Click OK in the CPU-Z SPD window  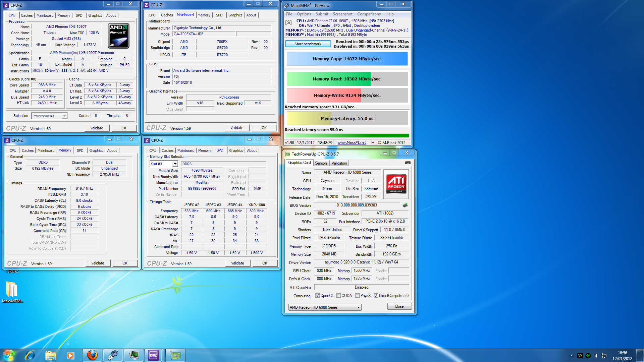265,263
